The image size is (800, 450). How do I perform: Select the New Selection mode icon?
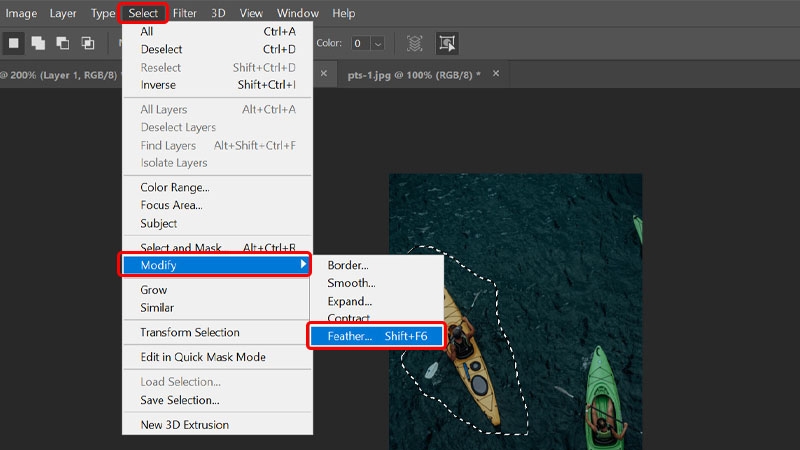(x=14, y=43)
